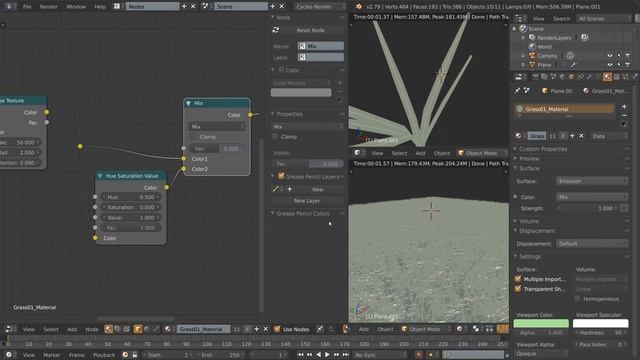Open the Constraints properties tab icon

coord(580,77)
